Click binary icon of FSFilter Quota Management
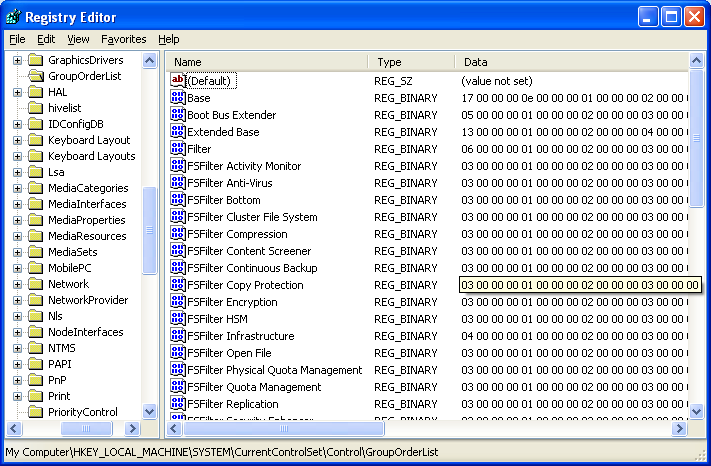711x466 pixels. (x=177, y=386)
